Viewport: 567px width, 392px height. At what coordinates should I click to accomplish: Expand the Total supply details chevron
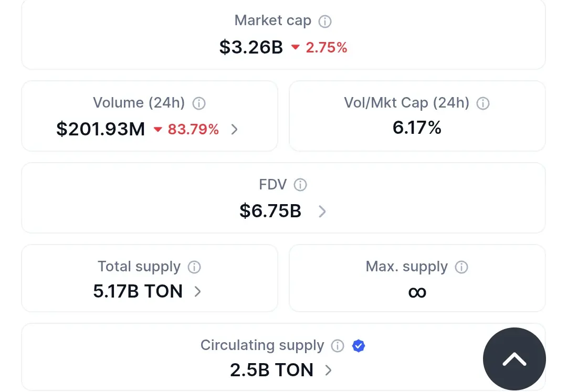198,292
